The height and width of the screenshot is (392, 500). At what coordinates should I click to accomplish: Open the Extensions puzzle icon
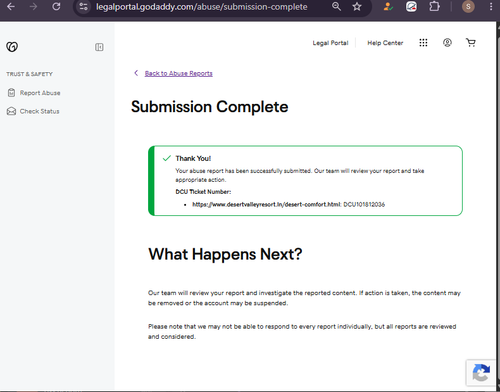point(434,6)
